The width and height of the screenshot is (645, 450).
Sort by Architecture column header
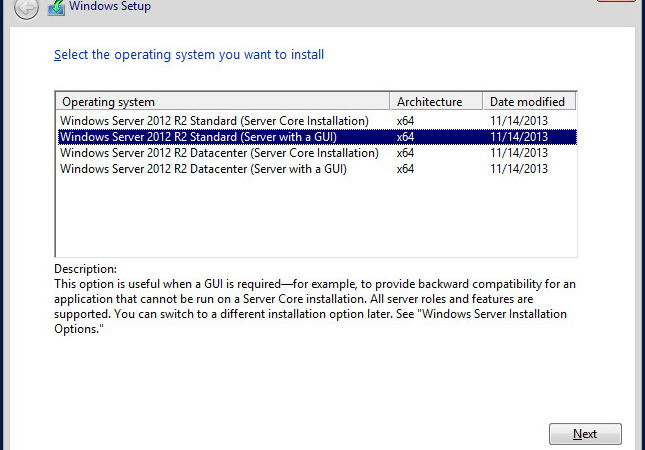coord(436,102)
